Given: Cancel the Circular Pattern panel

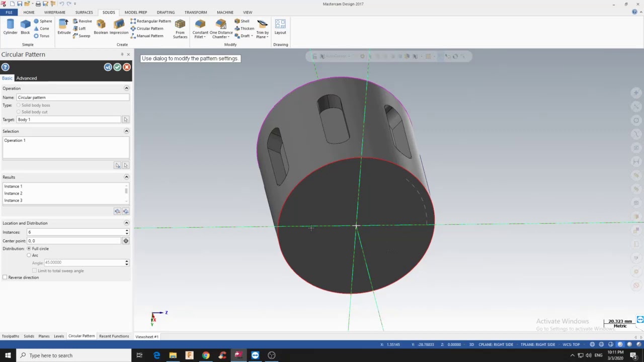Looking at the screenshot, I should (127, 67).
